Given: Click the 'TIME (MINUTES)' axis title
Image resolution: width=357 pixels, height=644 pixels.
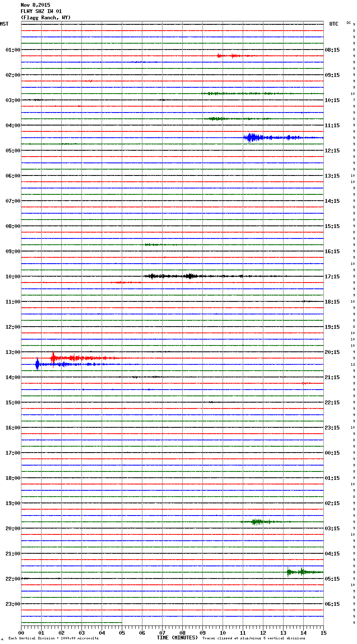Looking at the screenshot, I should pyautogui.click(x=177, y=638).
